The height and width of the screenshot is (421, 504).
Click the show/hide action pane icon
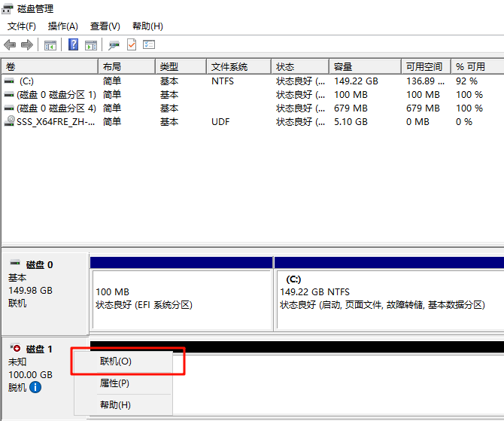click(x=91, y=45)
